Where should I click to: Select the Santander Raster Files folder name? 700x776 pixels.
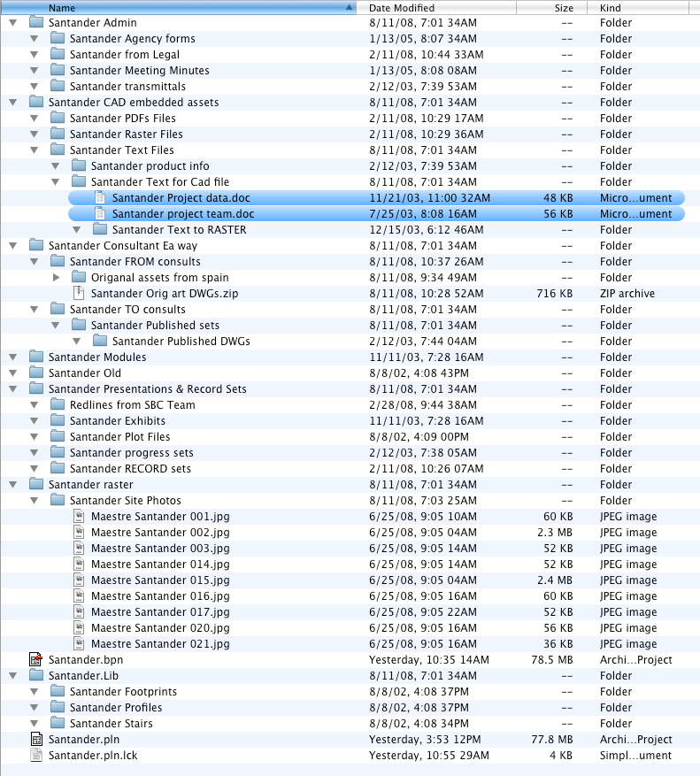tap(126, 134)
